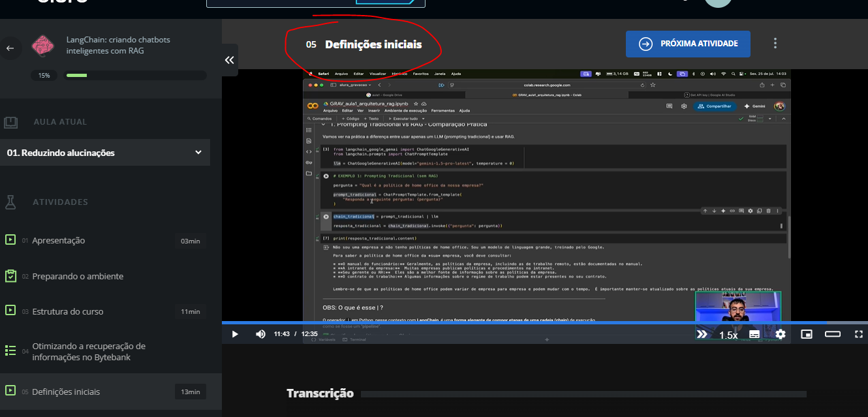Mute the video volume speaker icon
Screen dimensions: 868x417
260,334
